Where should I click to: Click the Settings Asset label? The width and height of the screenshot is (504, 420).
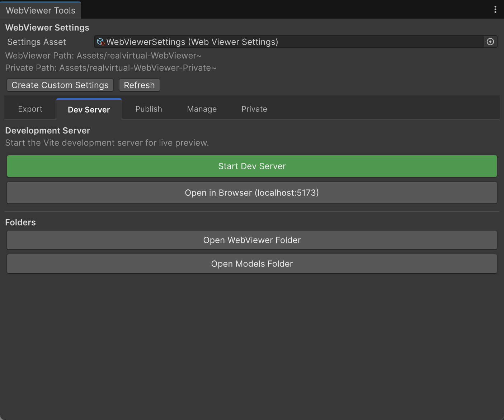point(37,42)
